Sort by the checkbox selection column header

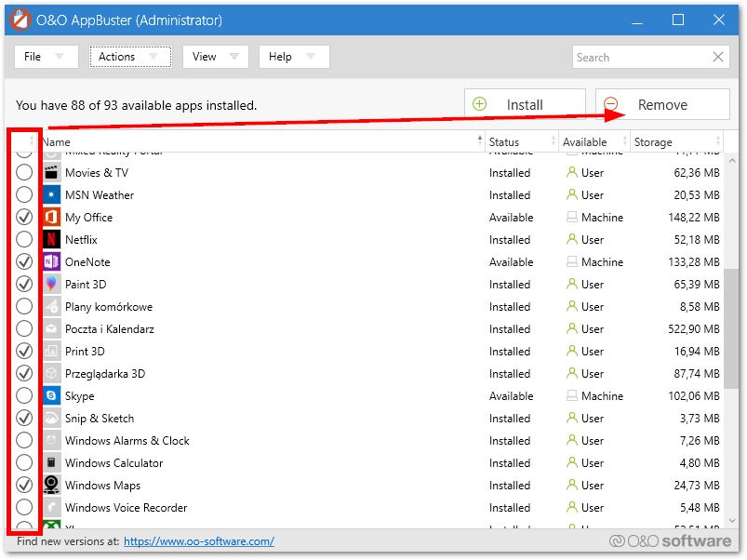tap(24, 141)
